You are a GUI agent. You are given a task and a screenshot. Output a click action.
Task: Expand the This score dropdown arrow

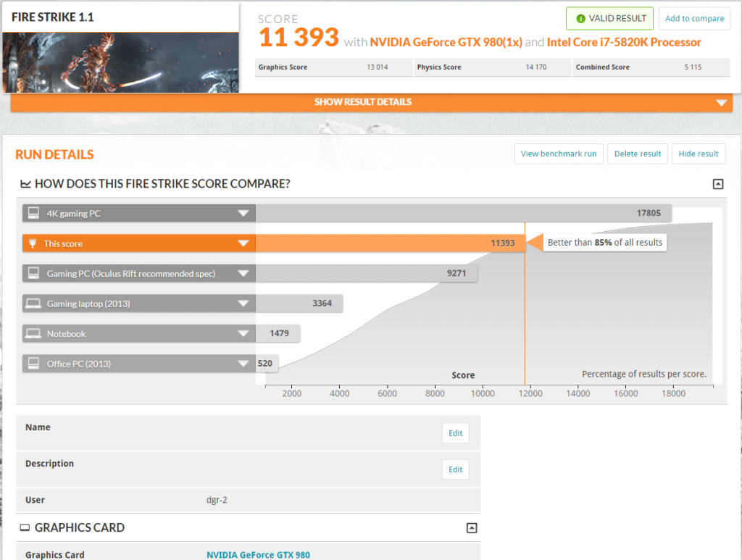(x=243, y=243)
